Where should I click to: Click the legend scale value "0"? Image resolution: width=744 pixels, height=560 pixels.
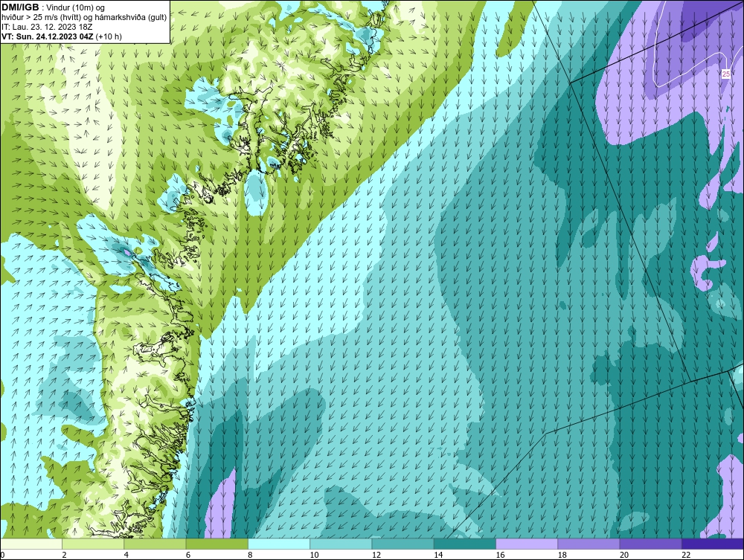[2, 556]
